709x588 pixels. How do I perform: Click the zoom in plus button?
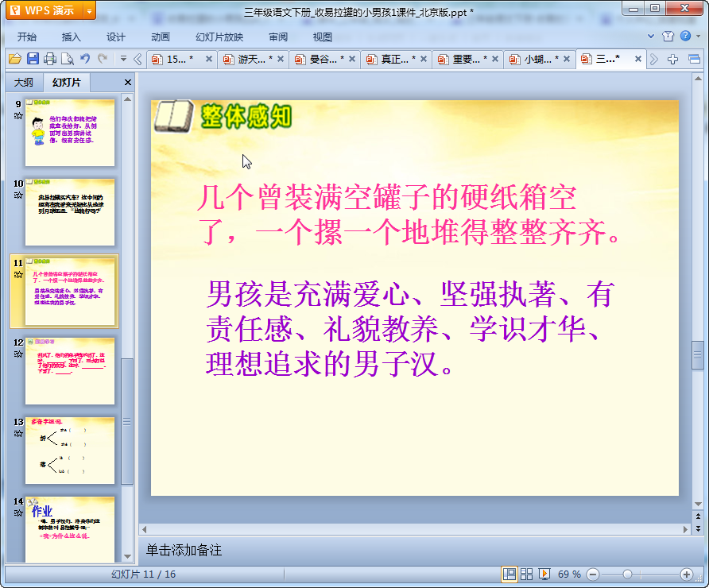(x=687, y=574)
